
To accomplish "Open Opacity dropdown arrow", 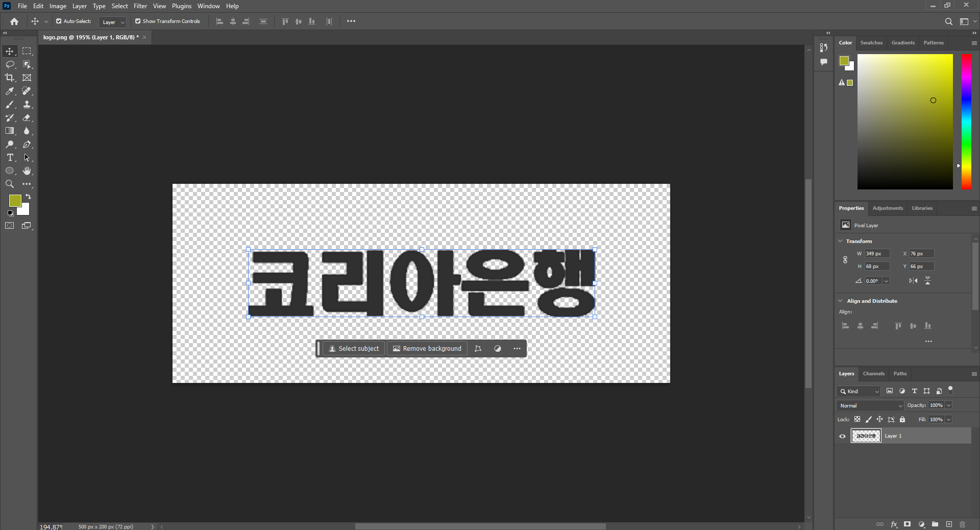I will click(949, 405).
